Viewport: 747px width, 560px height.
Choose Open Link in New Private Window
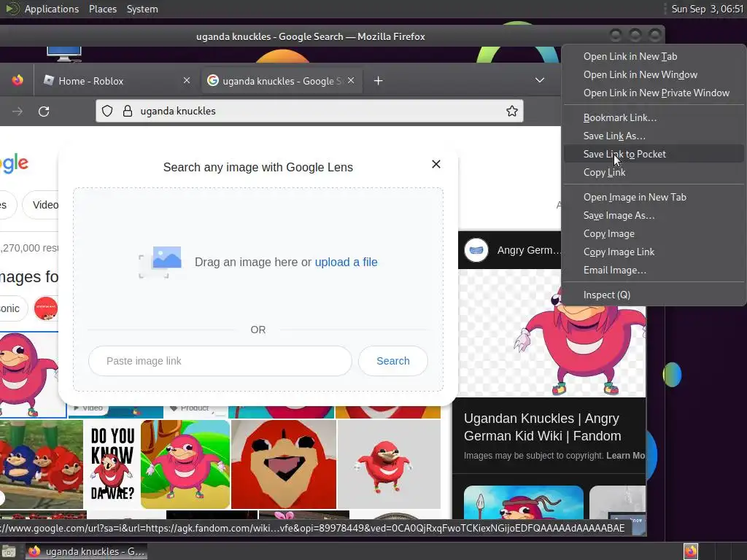point(654,93)
